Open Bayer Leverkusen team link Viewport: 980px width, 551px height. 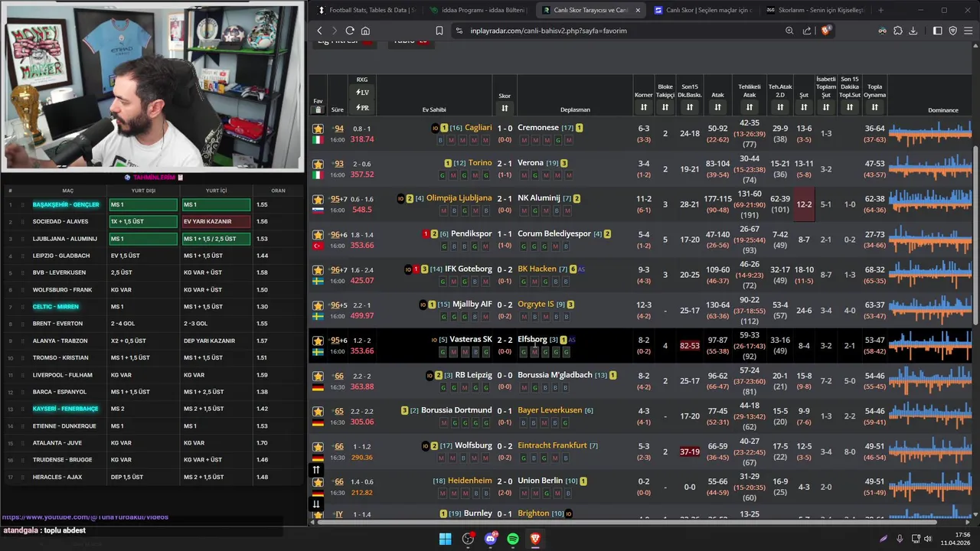550,410
